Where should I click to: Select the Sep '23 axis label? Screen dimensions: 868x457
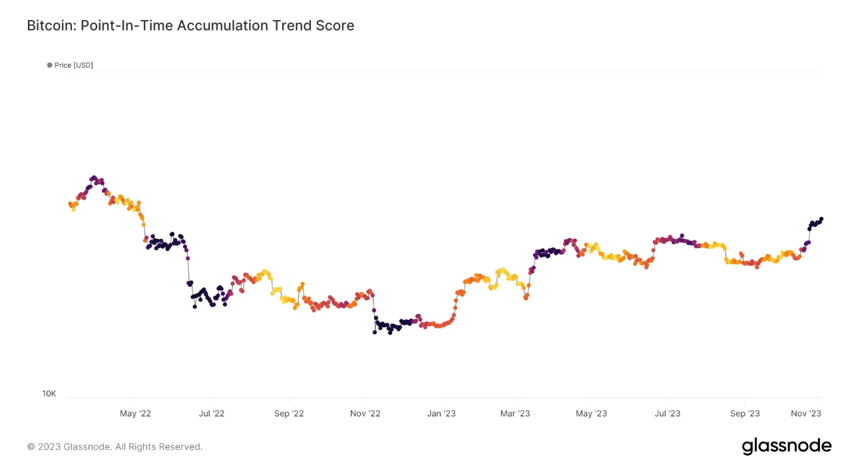(745, 414)
